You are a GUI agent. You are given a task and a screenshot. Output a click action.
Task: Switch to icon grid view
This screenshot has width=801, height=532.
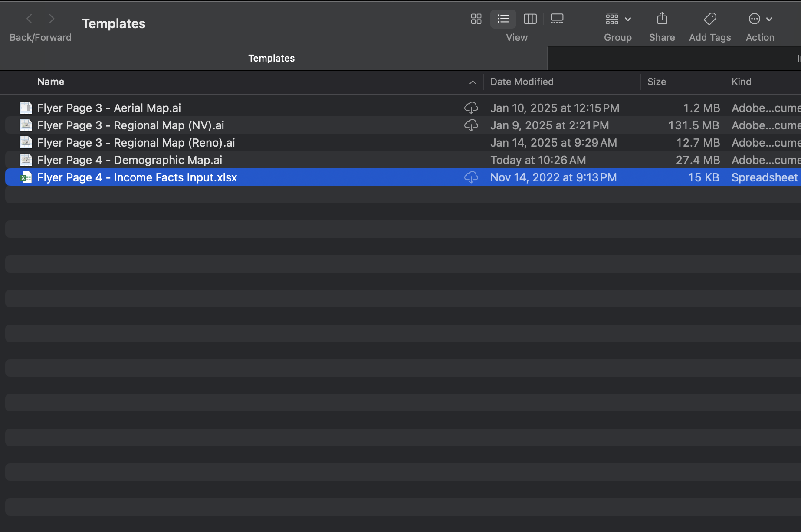point(476,19)
